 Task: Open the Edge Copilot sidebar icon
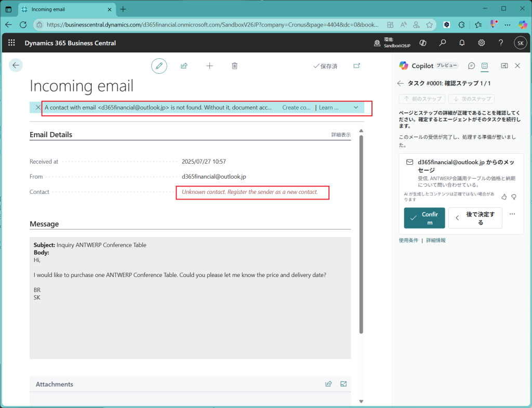point(523,24)
